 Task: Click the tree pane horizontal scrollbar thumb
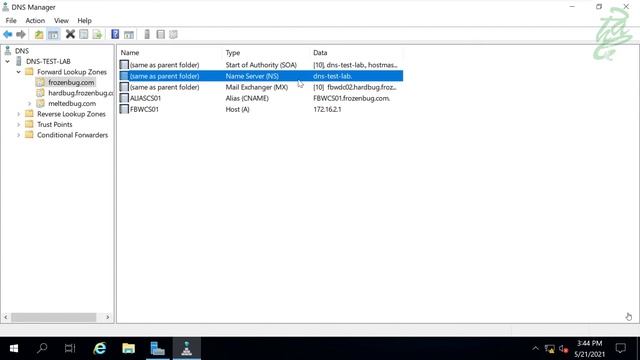tap(53, 317)
